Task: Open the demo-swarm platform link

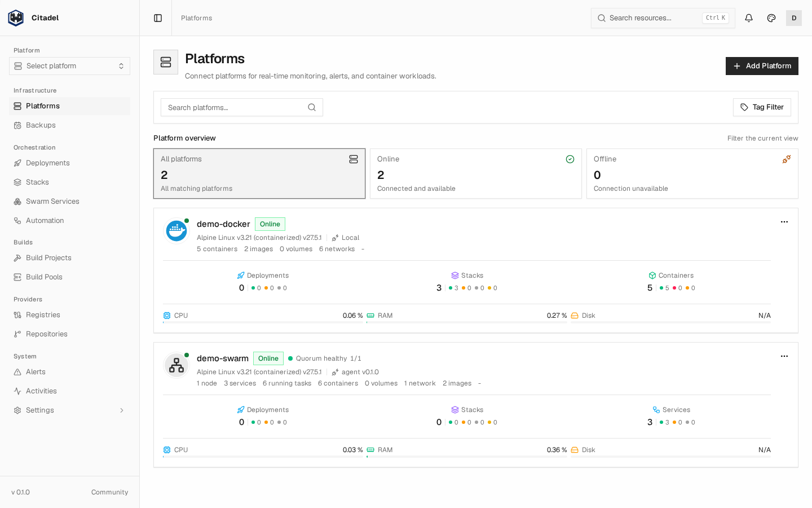Action: click(223, 358)
